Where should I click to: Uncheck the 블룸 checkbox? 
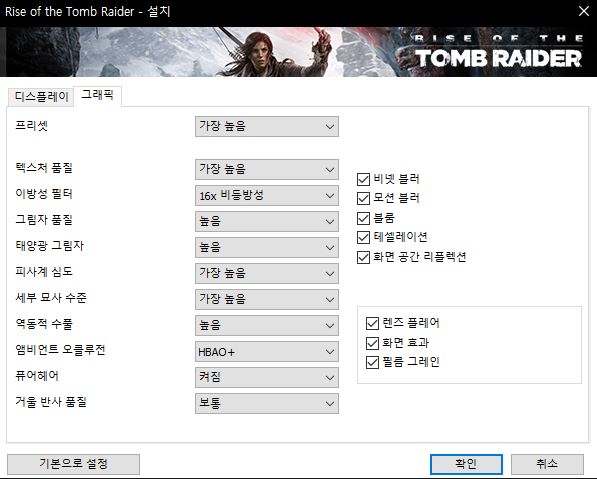(x=364, y=218)
